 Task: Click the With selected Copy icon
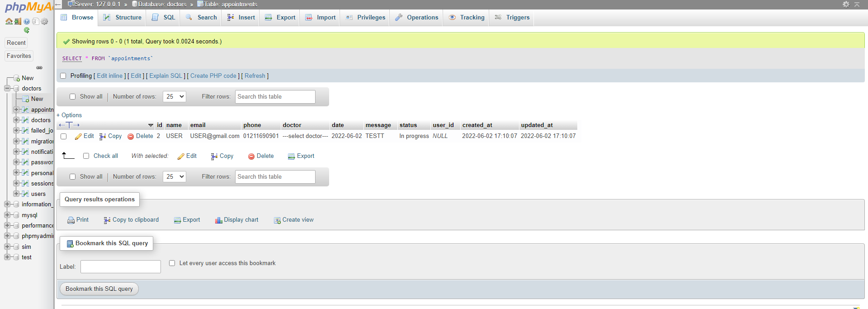click(214, 156)
